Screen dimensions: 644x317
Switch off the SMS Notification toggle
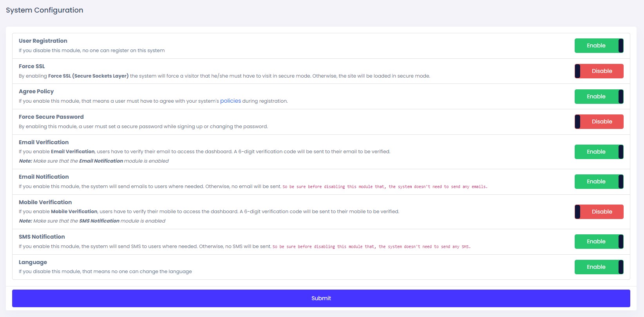[599, 242]
